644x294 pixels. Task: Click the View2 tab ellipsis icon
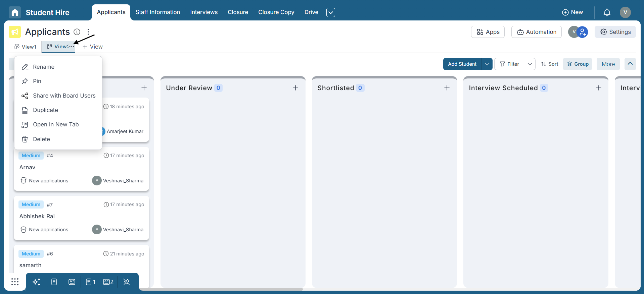pyautogui.click(x=71, y=46)
